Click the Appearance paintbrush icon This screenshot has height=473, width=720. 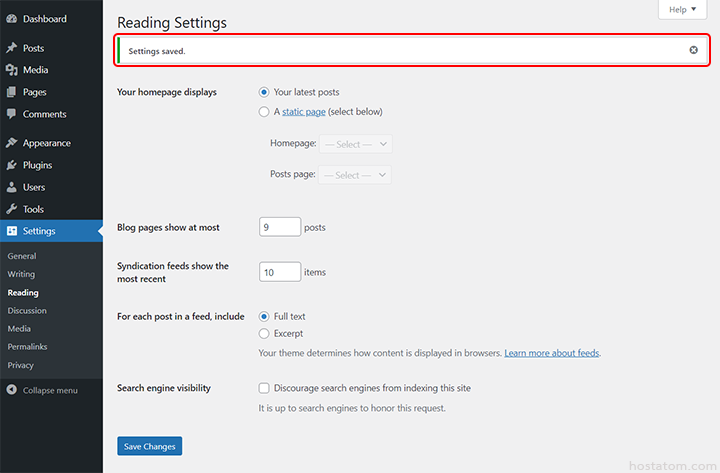coord(11,143)
